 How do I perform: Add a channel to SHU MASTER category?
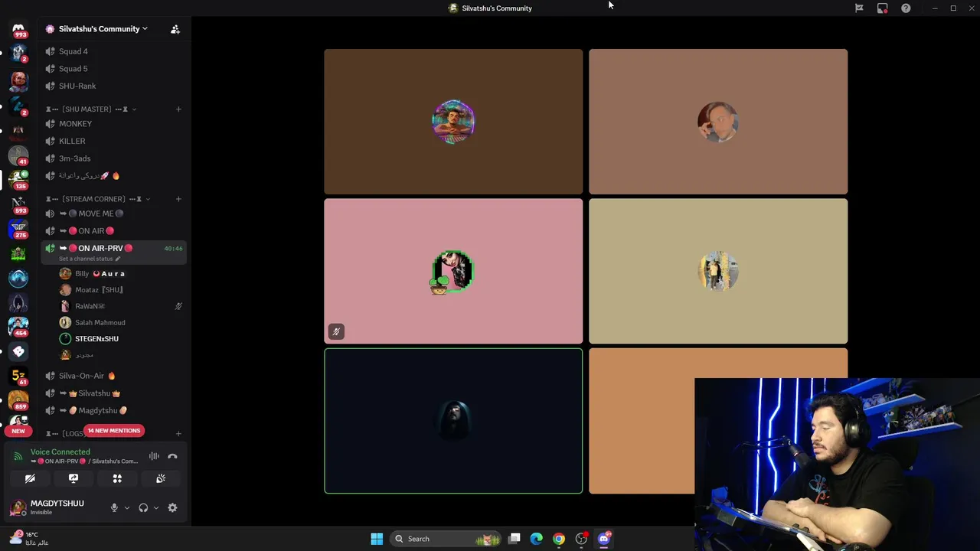[x=178, y=109]
